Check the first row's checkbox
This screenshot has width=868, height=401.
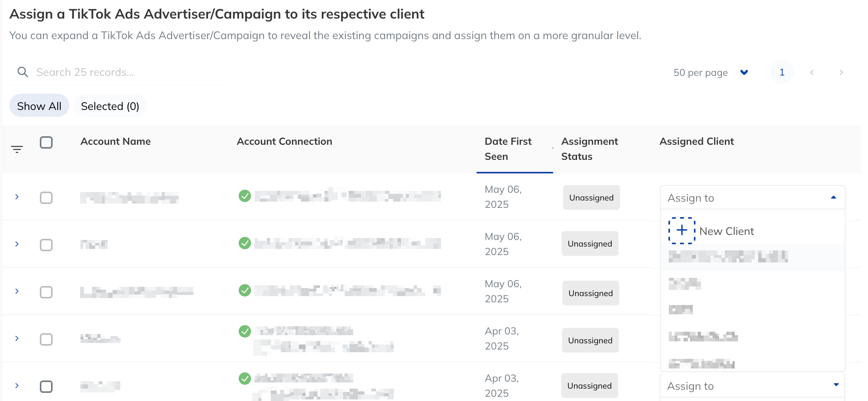(46, 198)
